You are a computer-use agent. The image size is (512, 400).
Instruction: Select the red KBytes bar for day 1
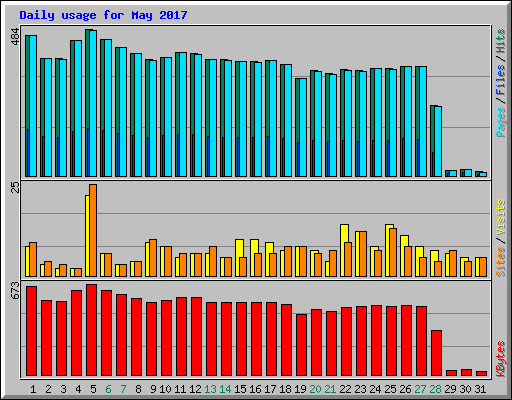[31, 331]
